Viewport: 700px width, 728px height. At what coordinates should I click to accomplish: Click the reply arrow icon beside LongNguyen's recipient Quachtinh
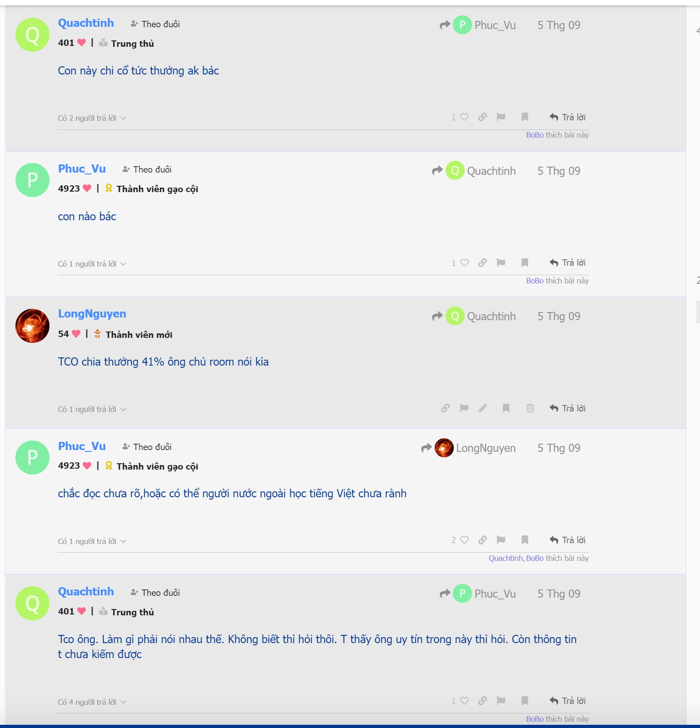coord(437,316)
